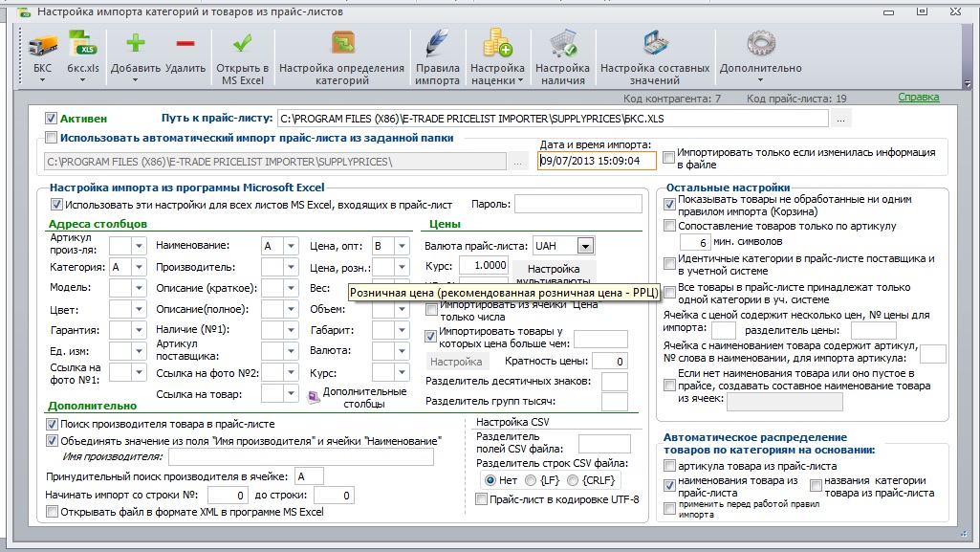The image size is (980, 552).
Task: Open the бкс.xls price list icon
Action: coord(83,46)
